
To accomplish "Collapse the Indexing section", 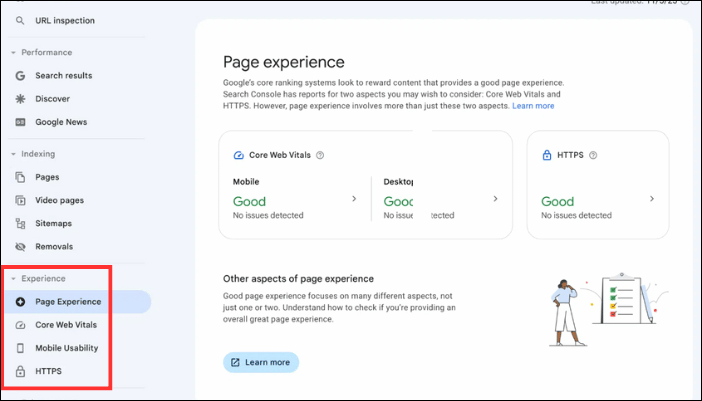I will click(x=13, y=154).
